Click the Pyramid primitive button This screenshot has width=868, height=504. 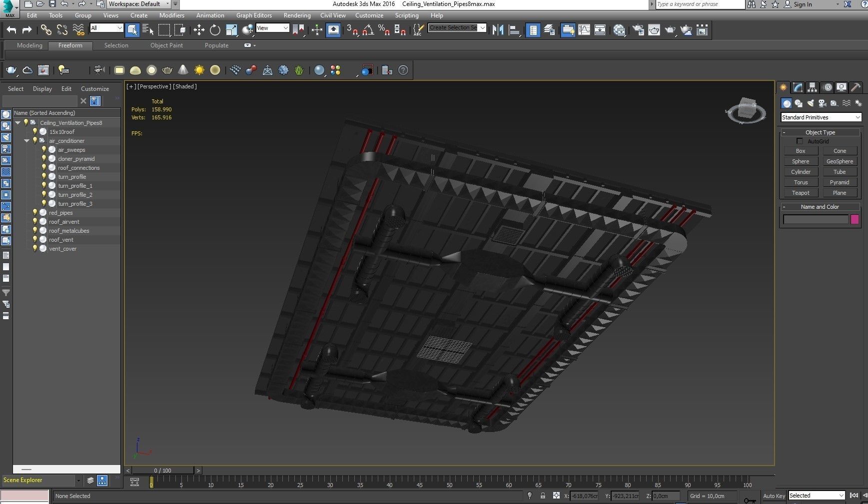(840, 182)
